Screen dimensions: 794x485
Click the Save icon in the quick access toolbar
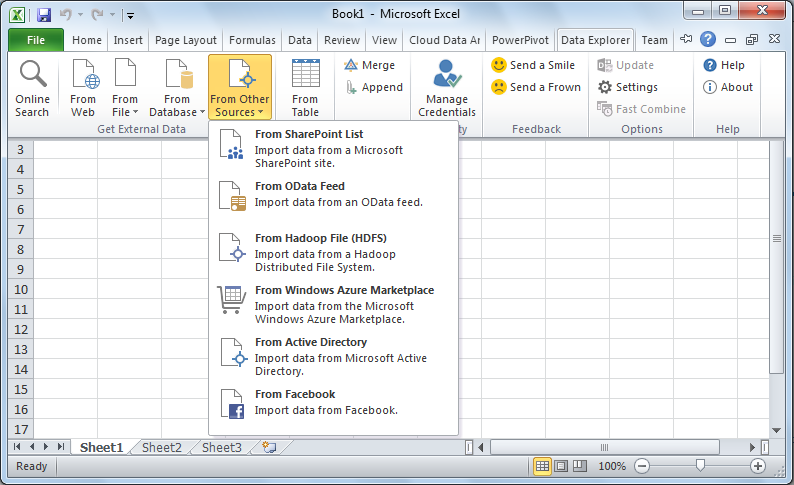[44, 15]
